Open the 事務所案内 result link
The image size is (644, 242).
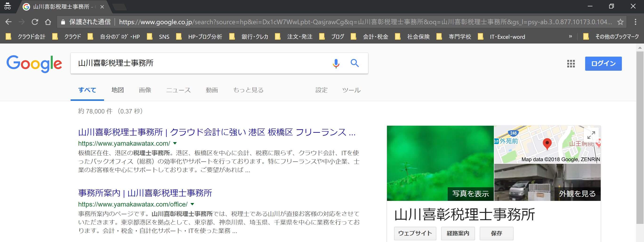coord(145,193)
